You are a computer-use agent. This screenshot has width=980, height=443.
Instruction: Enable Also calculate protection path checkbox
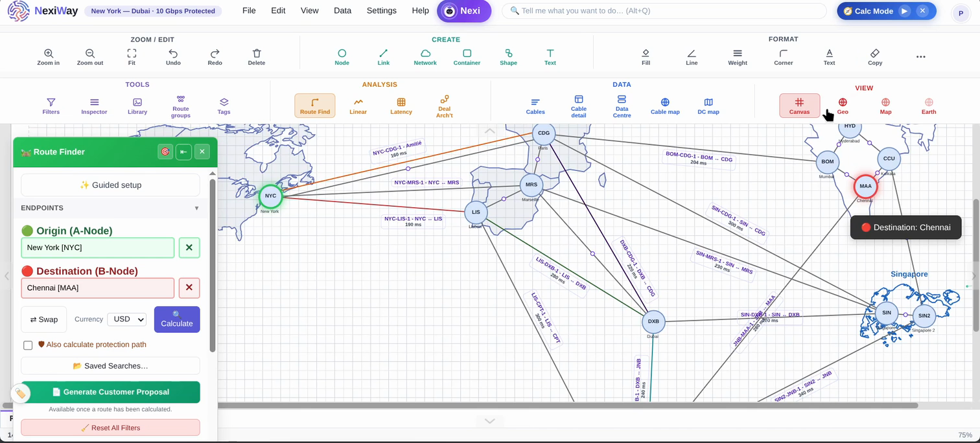tap(28, 345)
